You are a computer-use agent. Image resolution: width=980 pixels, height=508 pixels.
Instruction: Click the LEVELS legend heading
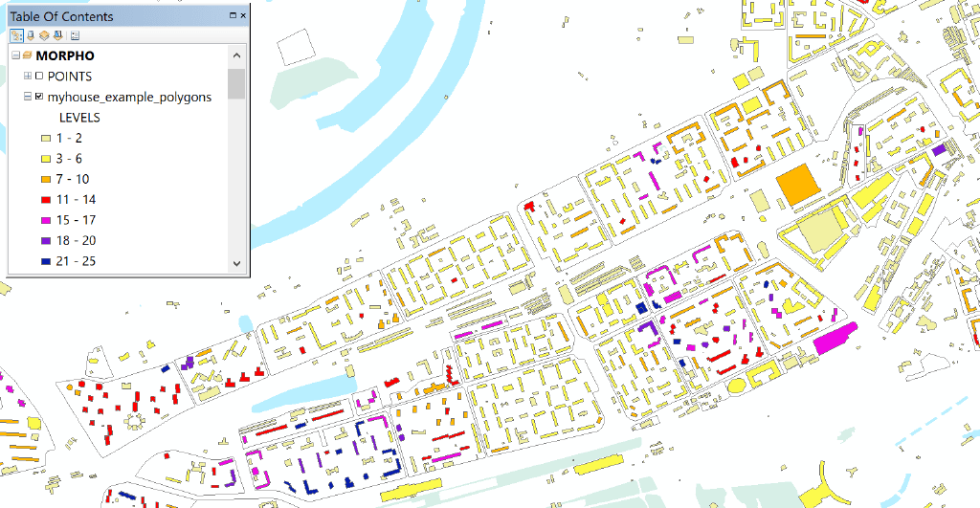pyautogui.click(x=79, y=118)
